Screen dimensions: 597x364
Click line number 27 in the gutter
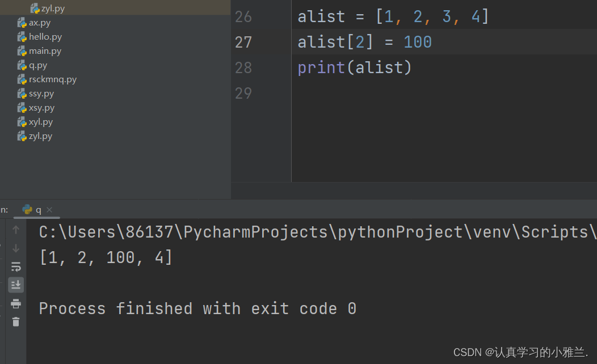point(243,42)
